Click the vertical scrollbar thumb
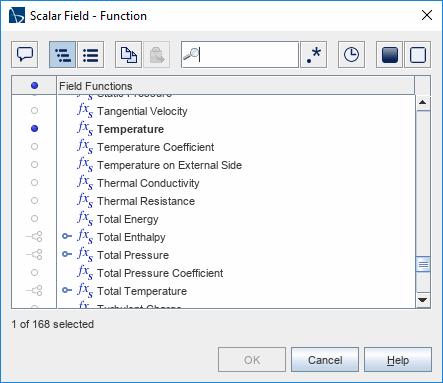 [423, 264]
